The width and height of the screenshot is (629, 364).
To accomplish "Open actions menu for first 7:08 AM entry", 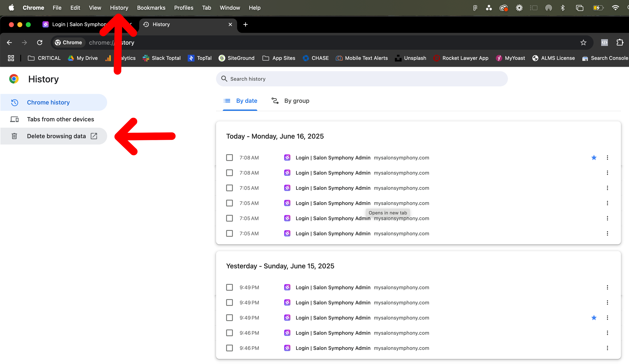I will [x=607, y=158].
